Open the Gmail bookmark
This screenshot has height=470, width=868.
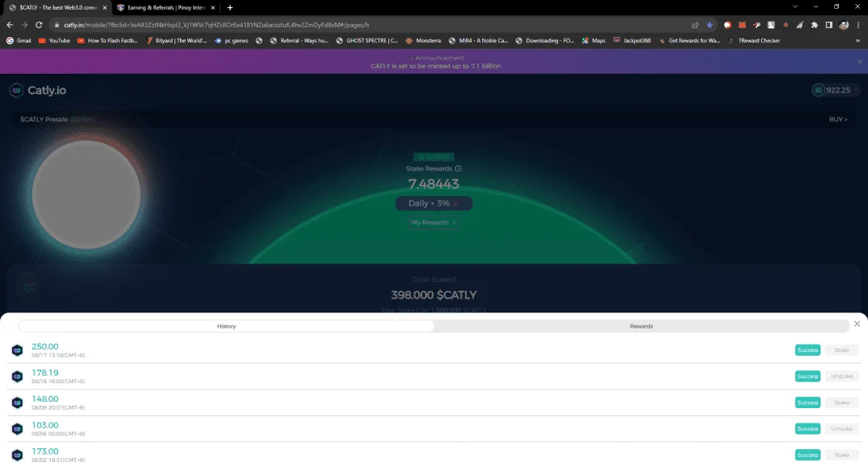tap(18, 40)
